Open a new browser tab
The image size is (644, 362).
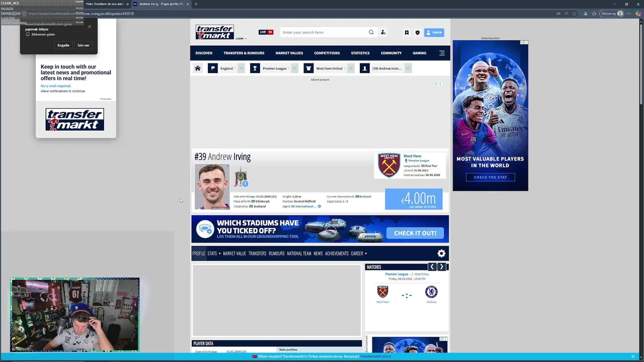point(196,4)
